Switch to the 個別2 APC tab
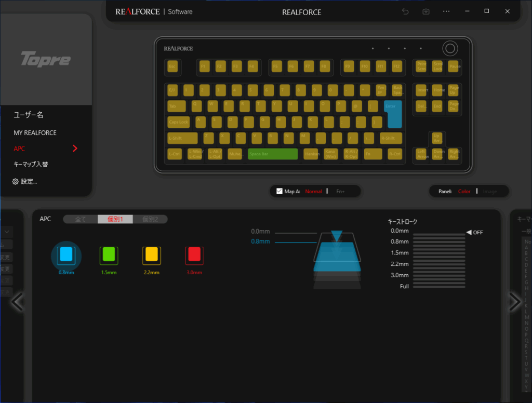 pos(150,219)
